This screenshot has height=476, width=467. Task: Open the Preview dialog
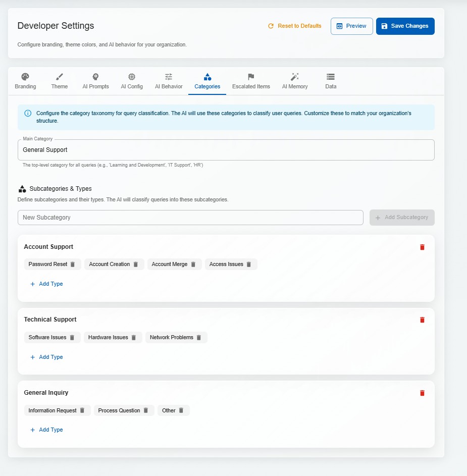[x=351, y=26]
